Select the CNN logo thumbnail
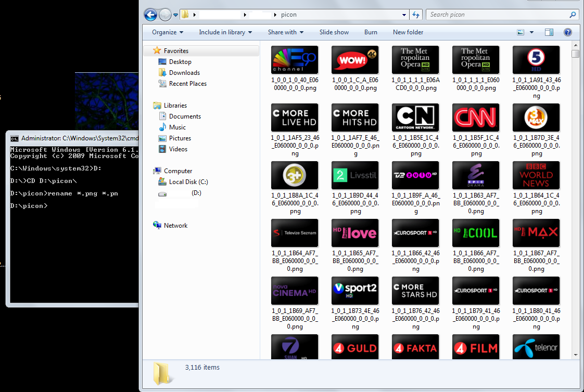This screenshot has width=584, height=392. point(476,117)
